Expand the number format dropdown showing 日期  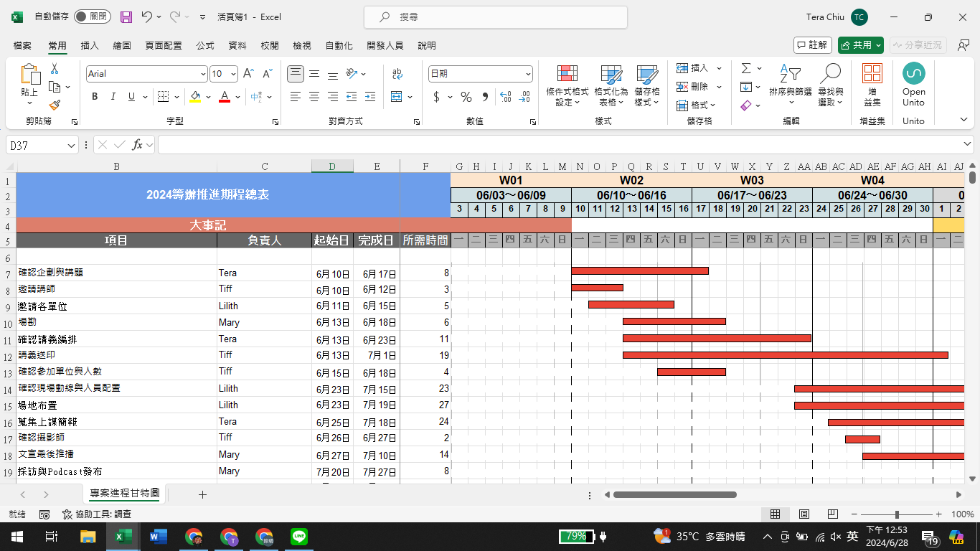(x=528, y=74)
